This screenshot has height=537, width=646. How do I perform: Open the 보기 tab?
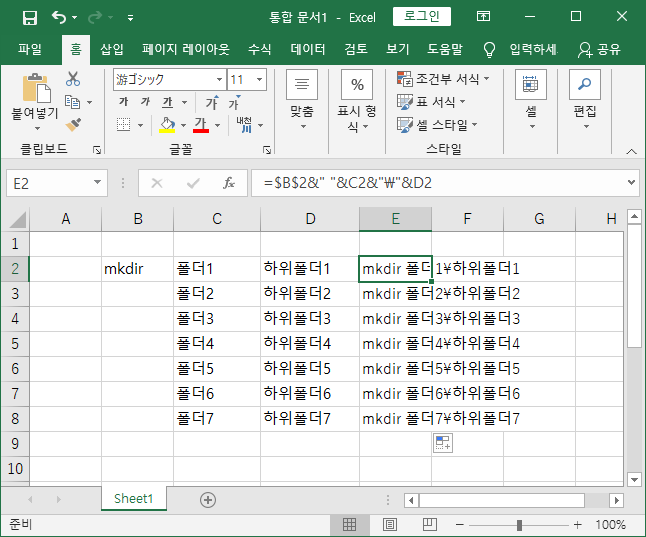coord(398,49)
